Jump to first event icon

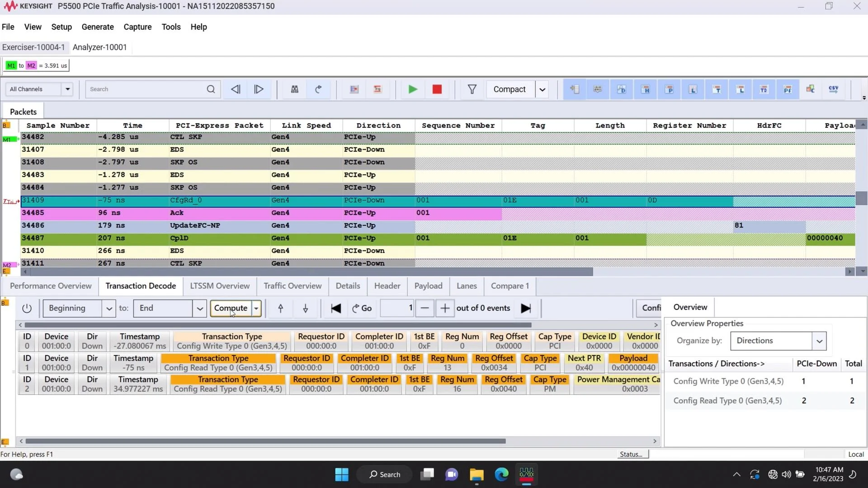[x=335, y=308]
